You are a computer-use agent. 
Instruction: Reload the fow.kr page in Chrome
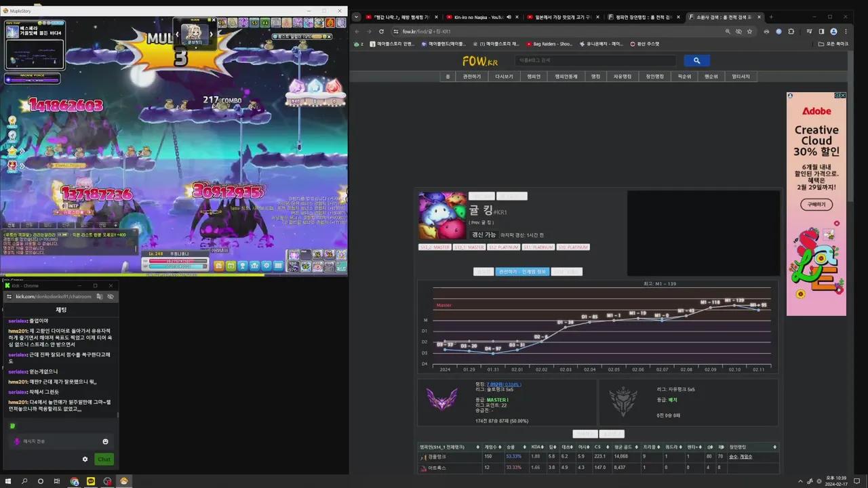point(382,31)
